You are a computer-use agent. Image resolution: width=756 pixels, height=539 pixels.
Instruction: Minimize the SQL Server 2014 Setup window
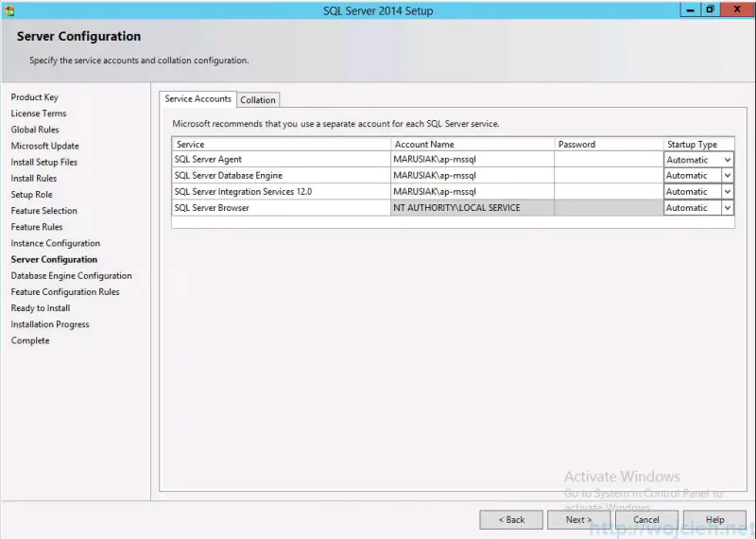pyautogui.click(x=691, y=9)
